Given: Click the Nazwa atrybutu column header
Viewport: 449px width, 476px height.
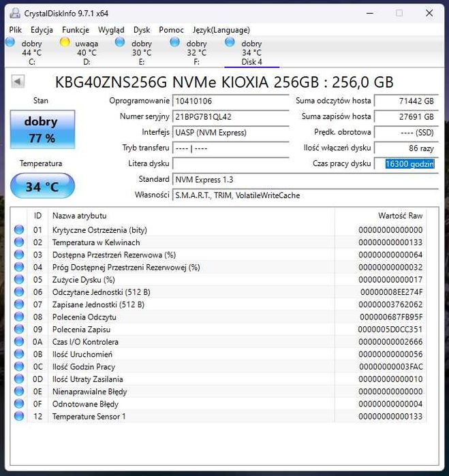Looking at the screenshot, I should [x=79, y=216].
